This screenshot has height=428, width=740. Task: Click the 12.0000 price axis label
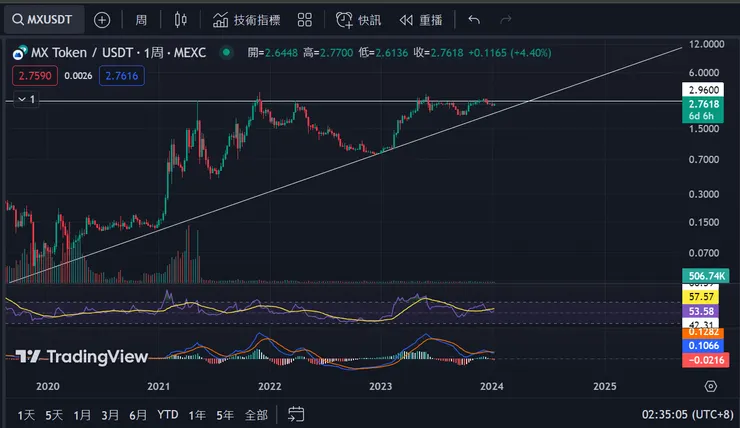(706, 44)
